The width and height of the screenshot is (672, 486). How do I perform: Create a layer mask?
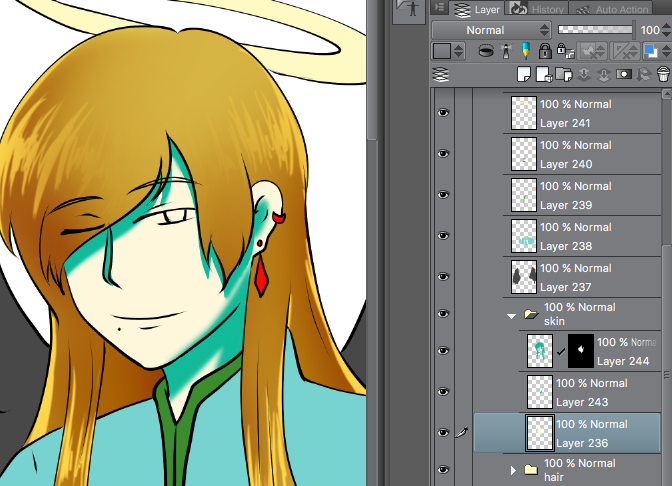[624, 75]
